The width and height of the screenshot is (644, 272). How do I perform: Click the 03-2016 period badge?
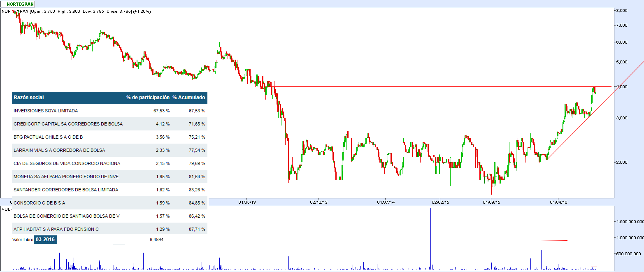point(45,239)
